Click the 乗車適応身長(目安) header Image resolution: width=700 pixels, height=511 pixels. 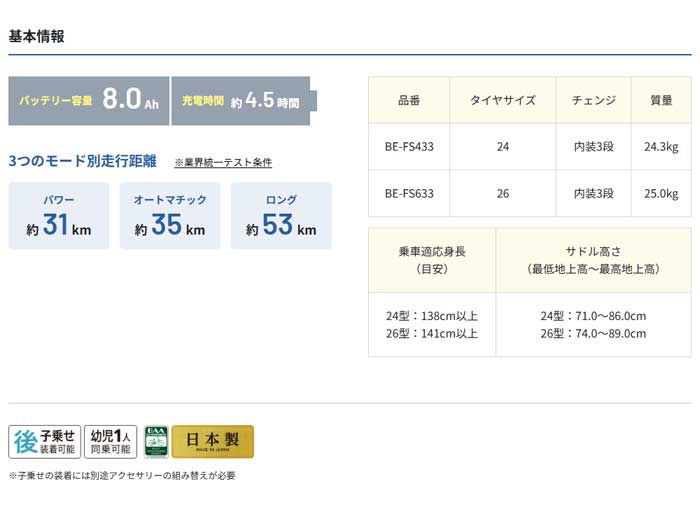point(432,260)
